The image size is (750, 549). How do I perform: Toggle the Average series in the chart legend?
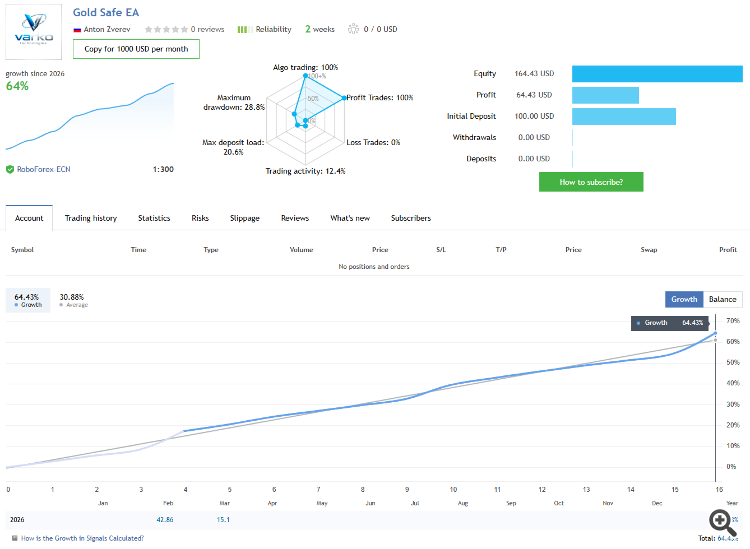(x=73, y=300)
